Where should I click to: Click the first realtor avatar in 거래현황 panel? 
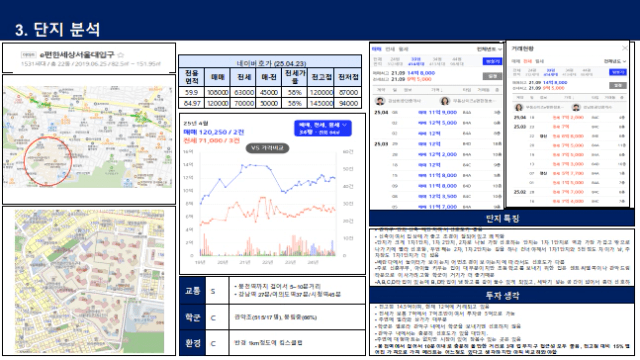coord(519,107)
